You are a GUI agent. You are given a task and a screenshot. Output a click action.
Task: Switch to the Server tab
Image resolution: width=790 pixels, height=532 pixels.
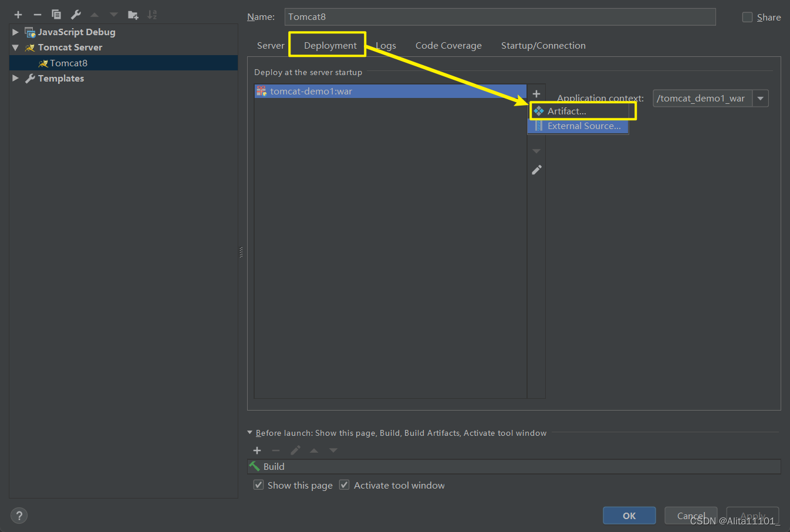(271, 45)
